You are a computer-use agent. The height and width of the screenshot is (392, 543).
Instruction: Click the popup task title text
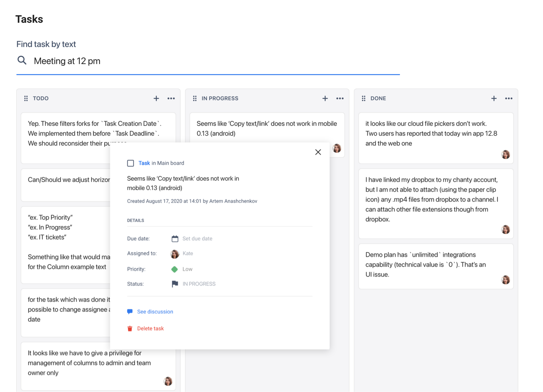click(x=183, y=183)
